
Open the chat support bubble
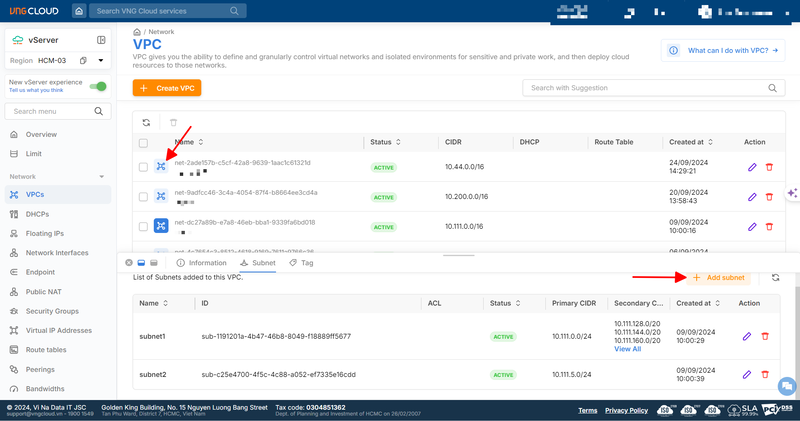click(786, 386)
